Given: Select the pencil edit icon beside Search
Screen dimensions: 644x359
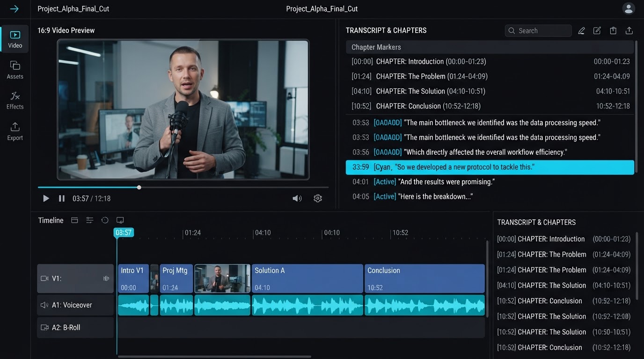Looking at the screenshot, I should click(581, 31).
